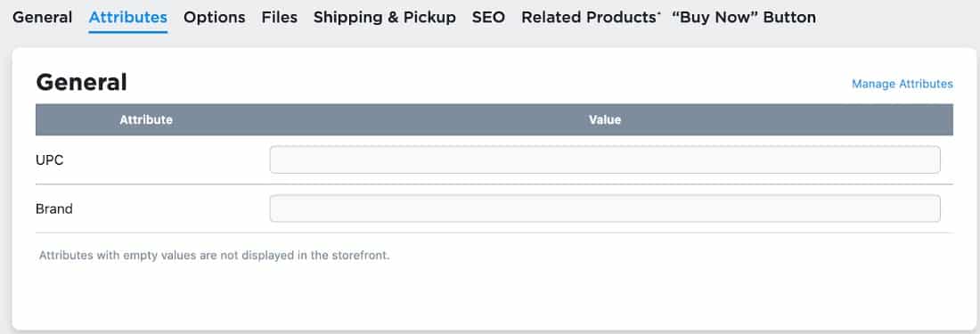Screen dimensions: 980x334
Task: Switch to the General tab
Action: pos(43,18)
